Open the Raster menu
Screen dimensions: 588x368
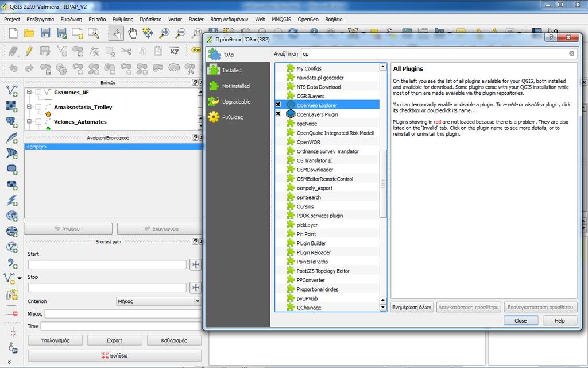196,19
